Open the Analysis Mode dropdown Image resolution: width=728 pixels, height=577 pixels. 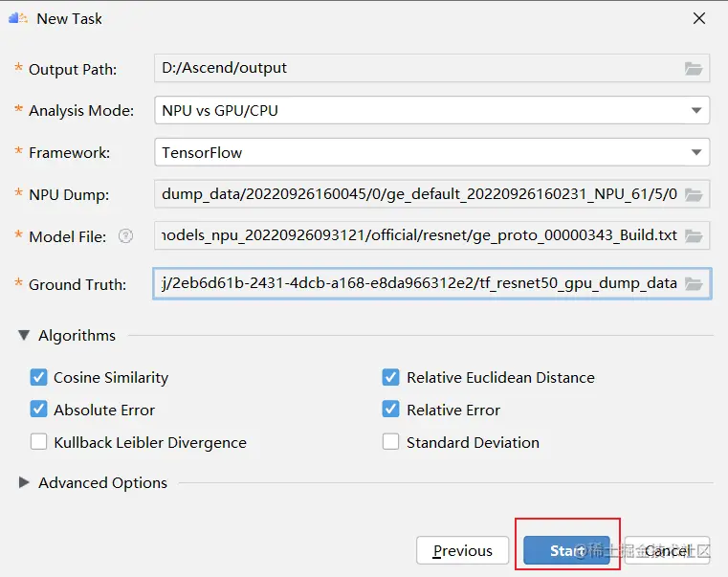tap(696, 111)
